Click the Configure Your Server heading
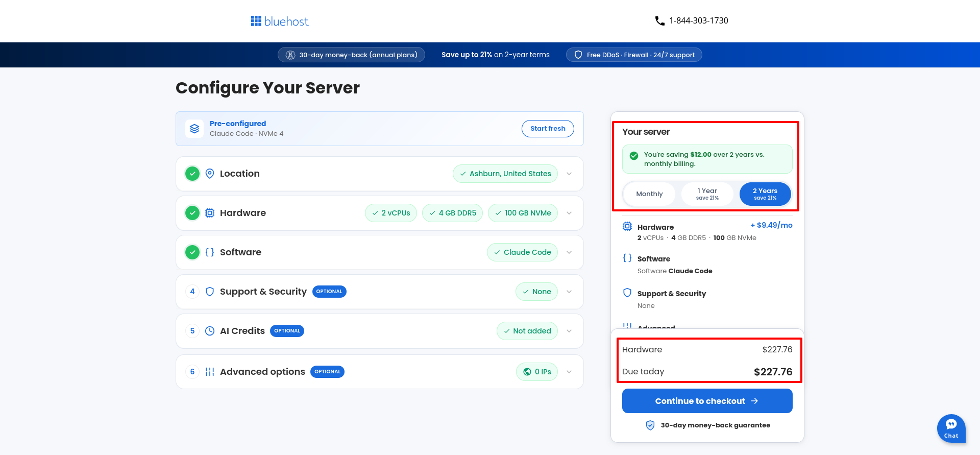This screenshot has height=455, width=980. (x=267, y=88)
